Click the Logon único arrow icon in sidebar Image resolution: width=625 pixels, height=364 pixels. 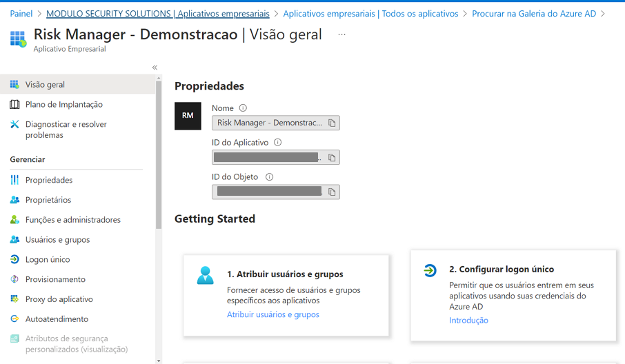pyautogui.click(x=14, y=259)
